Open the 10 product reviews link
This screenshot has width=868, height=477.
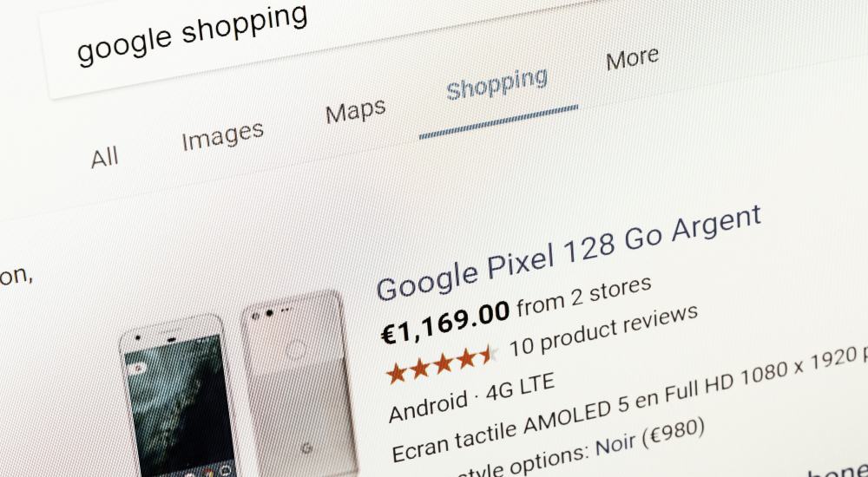pos(603,330)
